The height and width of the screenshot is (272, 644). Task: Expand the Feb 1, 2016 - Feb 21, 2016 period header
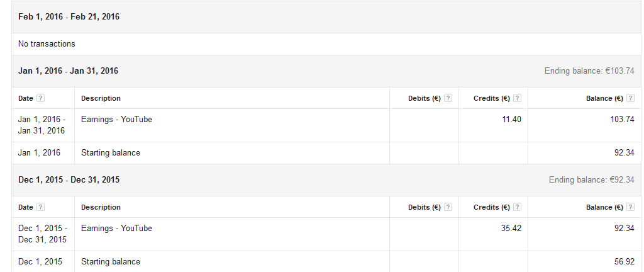(x=69, y=17)
